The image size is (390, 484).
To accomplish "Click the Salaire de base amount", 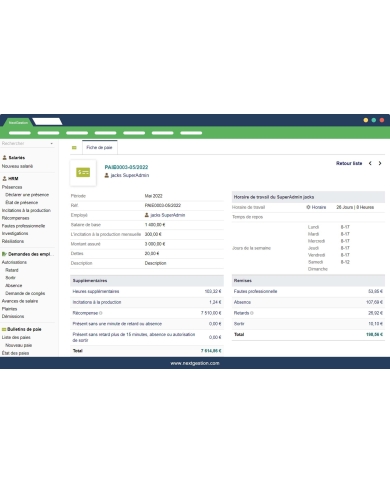I will click(x=155, y=225).
